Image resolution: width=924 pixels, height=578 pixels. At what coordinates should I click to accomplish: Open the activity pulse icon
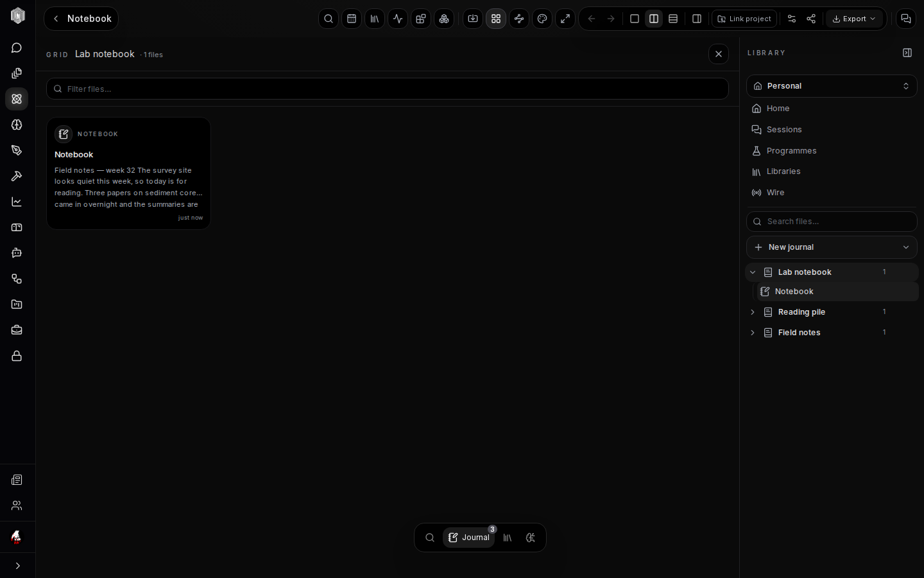(x=398, y=19)
